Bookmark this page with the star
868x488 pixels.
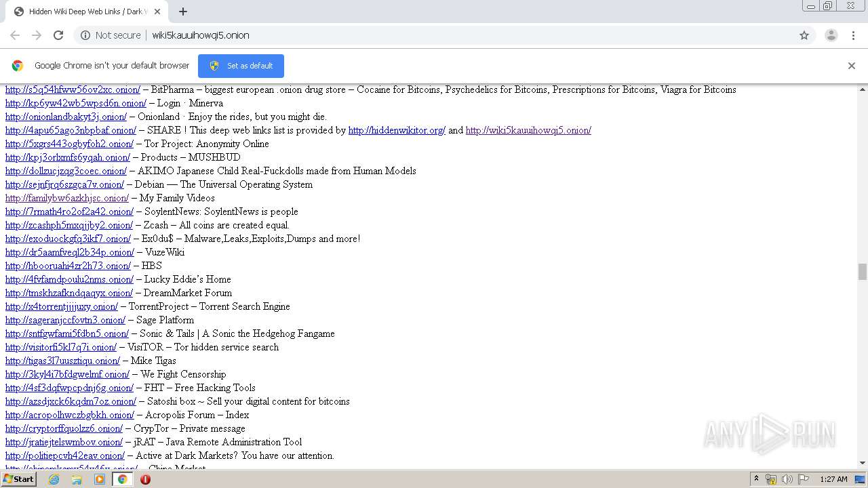point(804,35)
